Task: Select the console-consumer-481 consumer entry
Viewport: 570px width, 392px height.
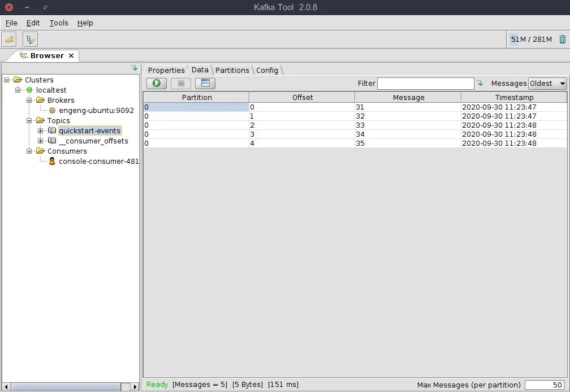Action: coord(98,162)
